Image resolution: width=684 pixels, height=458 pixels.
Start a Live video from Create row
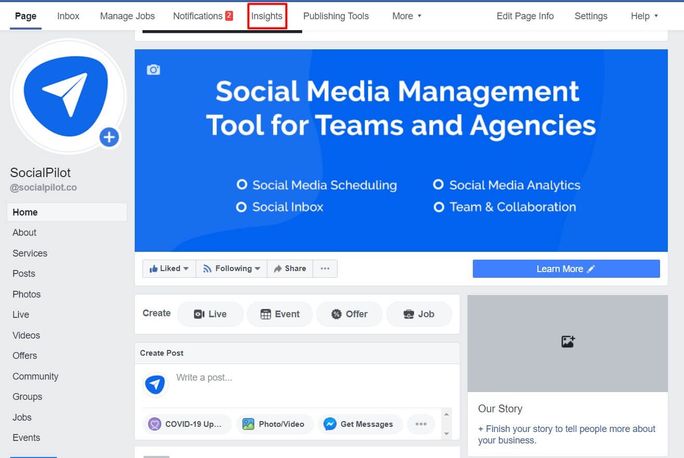tap(210, 314)
